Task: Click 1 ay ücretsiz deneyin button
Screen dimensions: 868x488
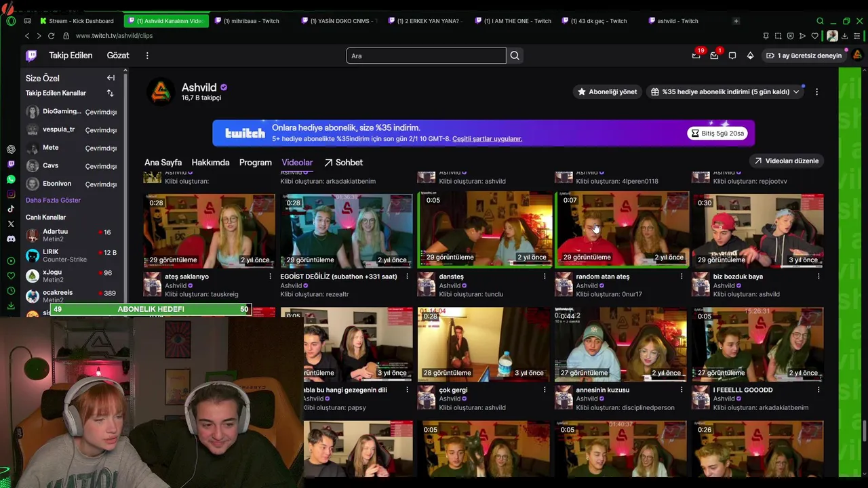Action: [804, 56]
